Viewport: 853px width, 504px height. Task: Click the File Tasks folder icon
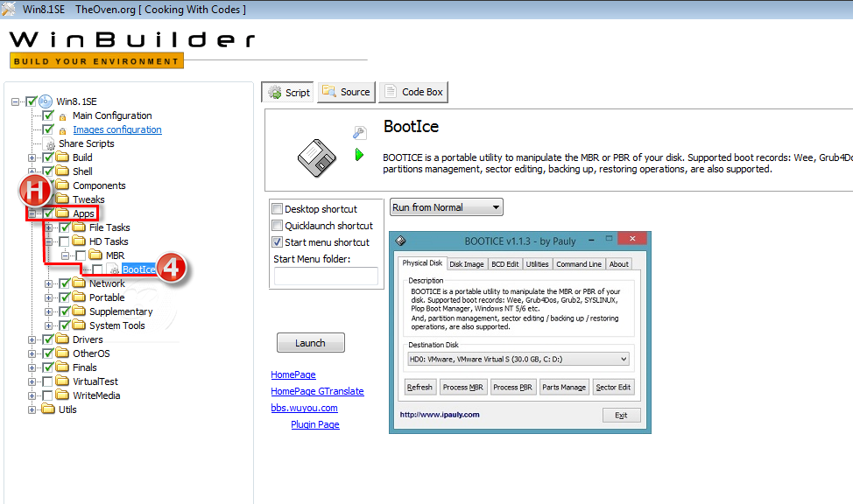[x=79, y=227]
